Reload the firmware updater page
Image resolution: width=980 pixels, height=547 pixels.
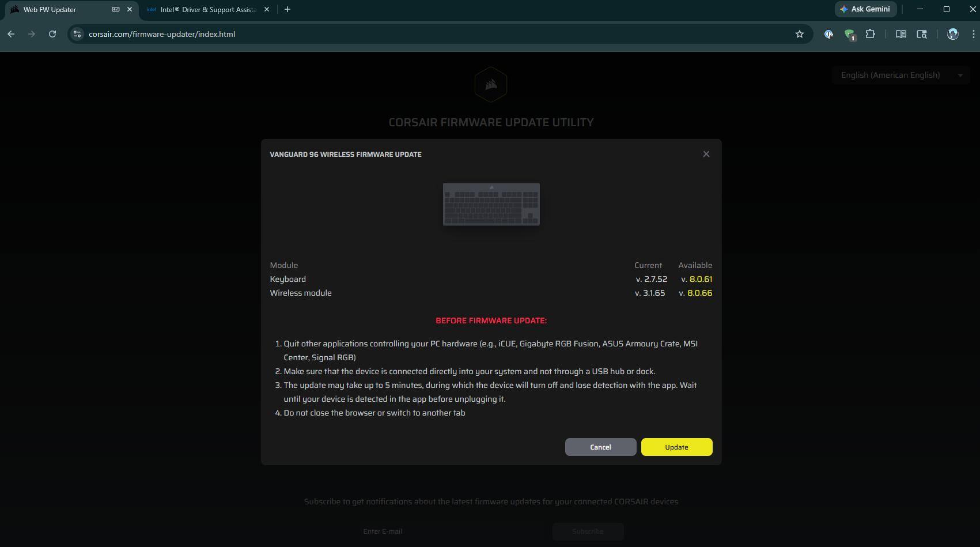[x=52, y=34]
